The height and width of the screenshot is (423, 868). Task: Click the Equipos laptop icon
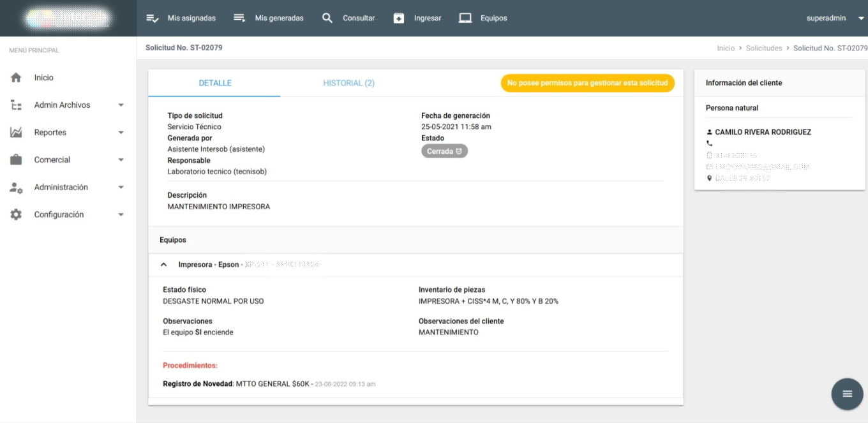tap(465, 18)
